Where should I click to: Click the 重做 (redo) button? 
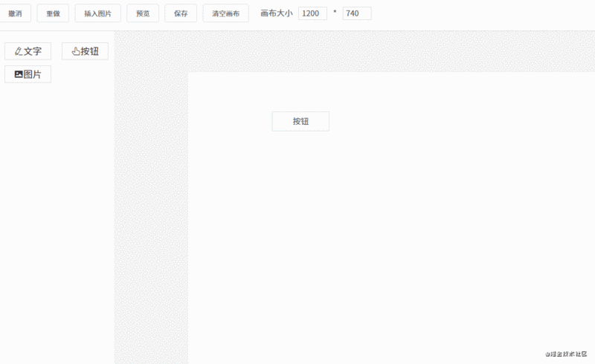(53, 13)
